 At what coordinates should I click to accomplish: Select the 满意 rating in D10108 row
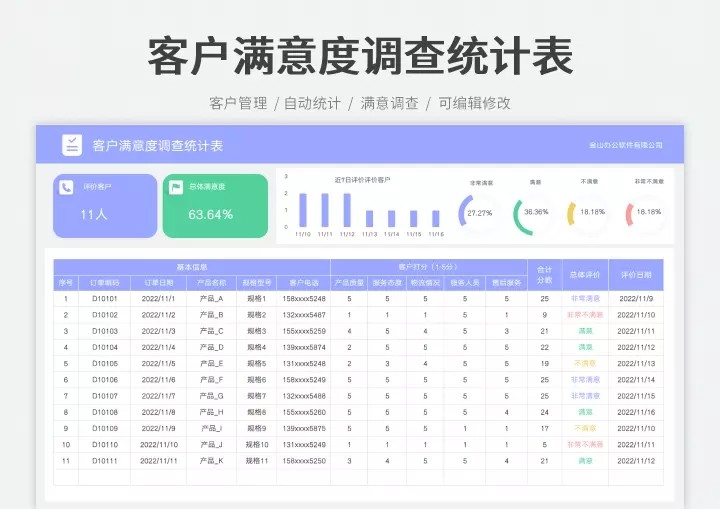(585, 412)
